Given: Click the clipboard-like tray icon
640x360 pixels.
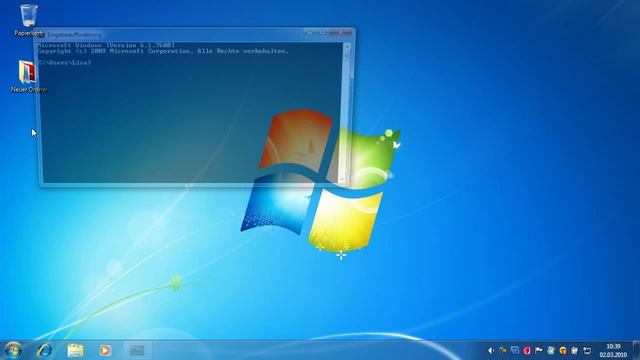Looking at the screenshot, I should [x=575, y=350].
